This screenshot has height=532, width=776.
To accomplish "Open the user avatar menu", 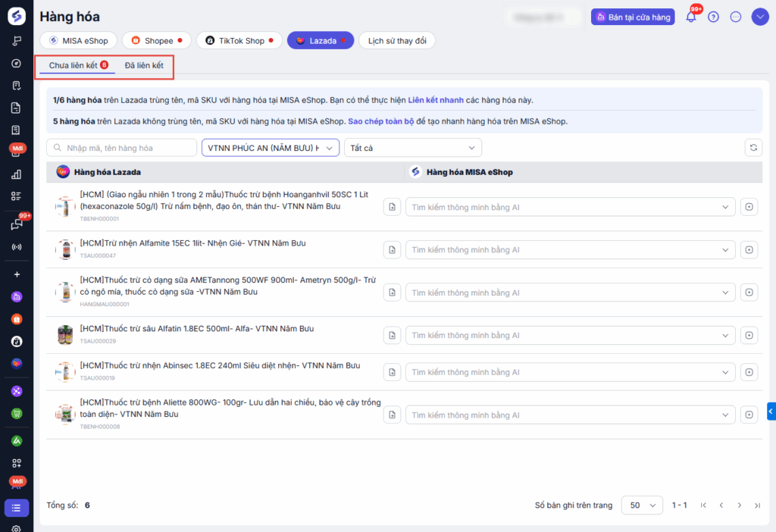I will point(760,17).
